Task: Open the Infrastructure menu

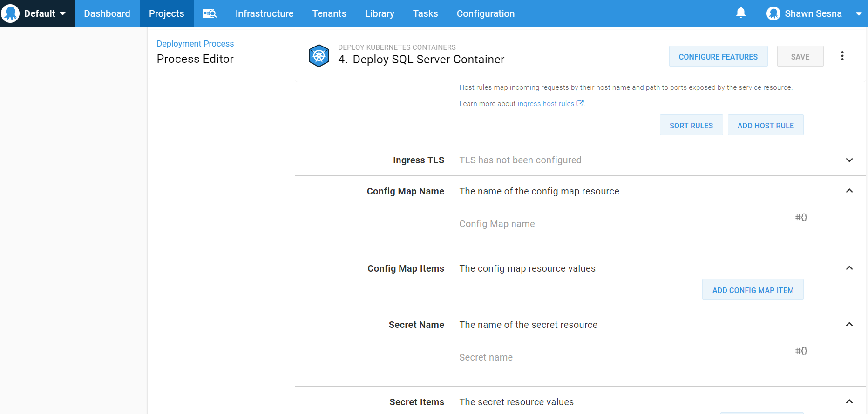Action: coord(264,13)
